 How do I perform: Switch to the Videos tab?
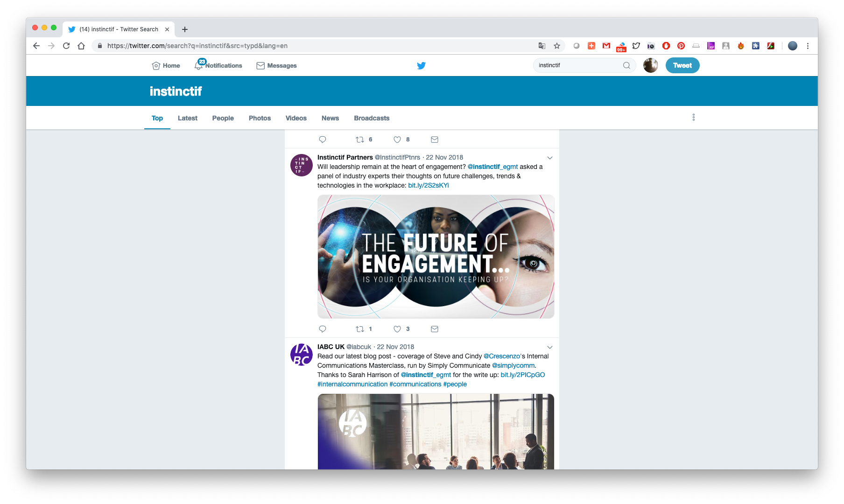[x=296, y=118]
